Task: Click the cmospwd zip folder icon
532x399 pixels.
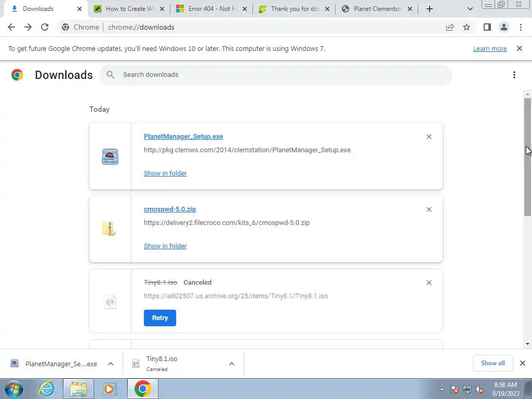Action: pyautogui.click(x=109, y=229)
